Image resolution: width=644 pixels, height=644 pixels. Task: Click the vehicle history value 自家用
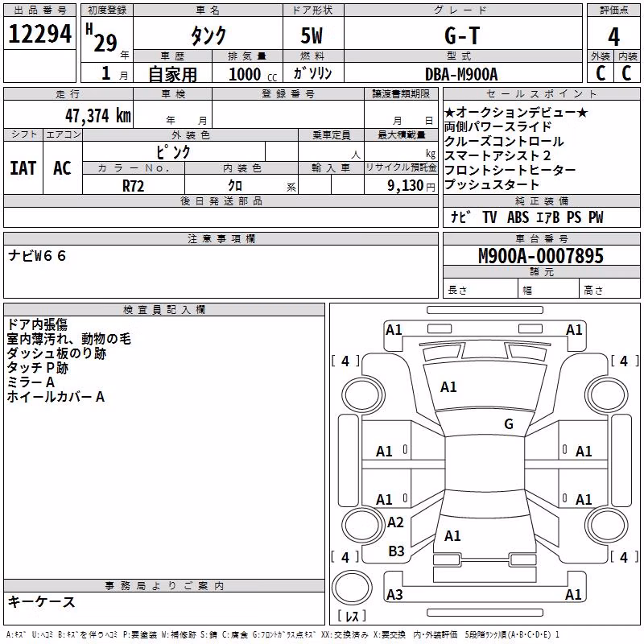click(x=172, y=74)
